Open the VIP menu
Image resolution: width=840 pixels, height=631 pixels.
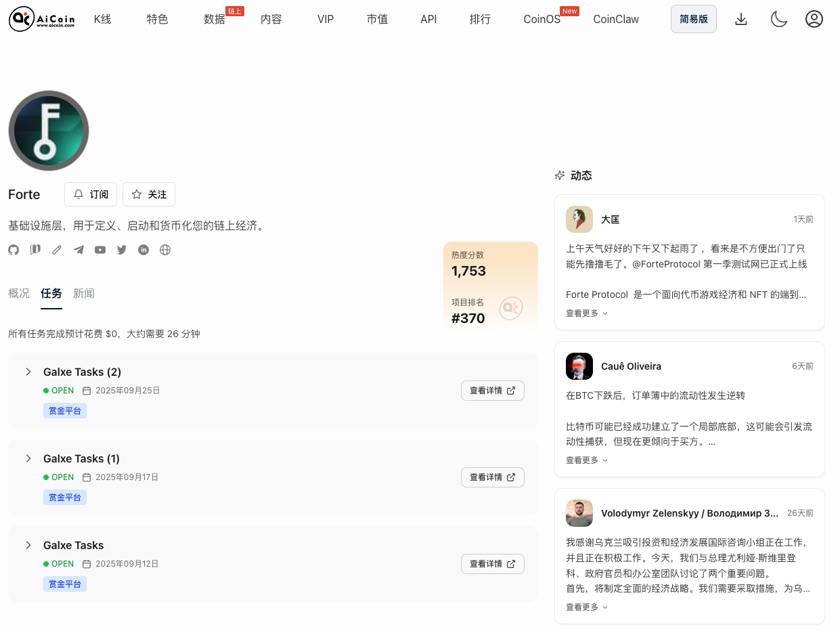tap(326, 19)
